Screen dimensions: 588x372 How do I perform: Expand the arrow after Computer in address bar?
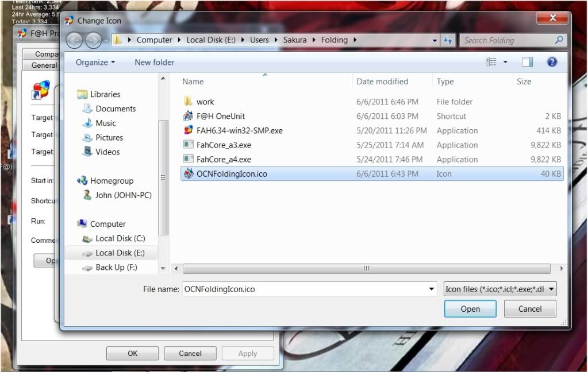pyautogui.click(x=179, y=40)
